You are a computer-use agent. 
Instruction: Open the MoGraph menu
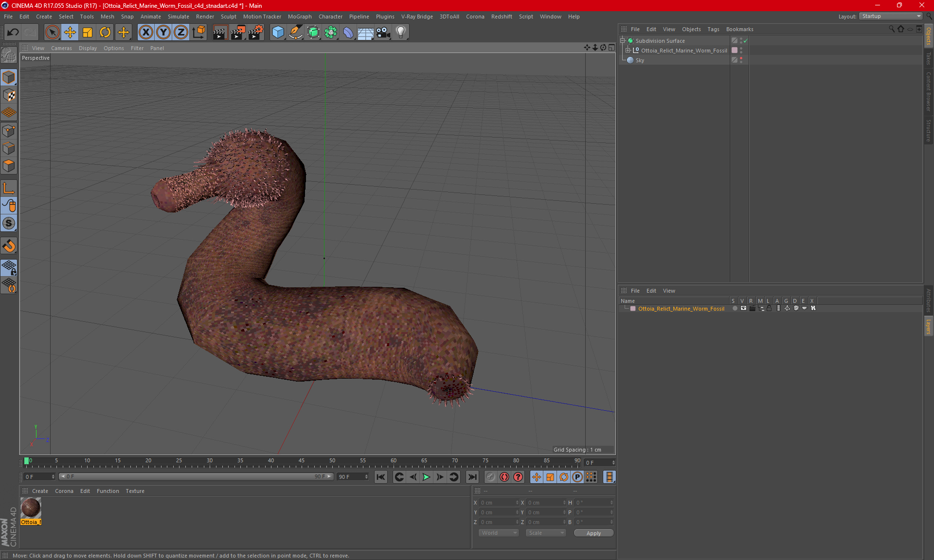coord(299,17)
